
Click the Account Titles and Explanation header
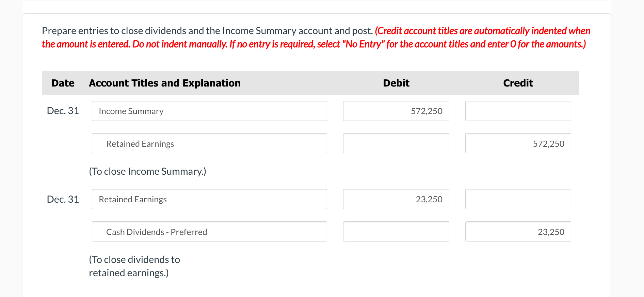pos(164,83)
